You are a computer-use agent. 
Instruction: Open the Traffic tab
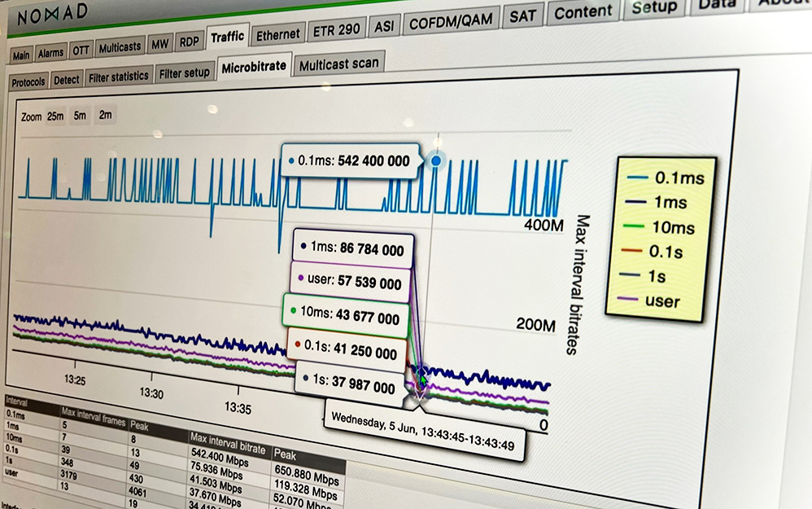[x=227, y=37]
